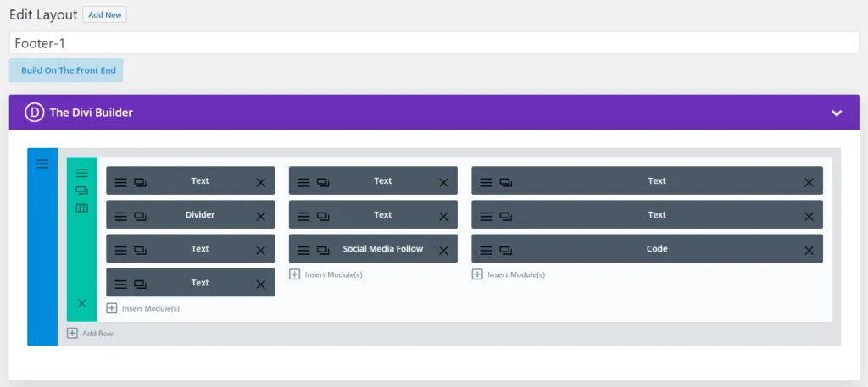Clone the Divider module

click(x=140, y=216)
